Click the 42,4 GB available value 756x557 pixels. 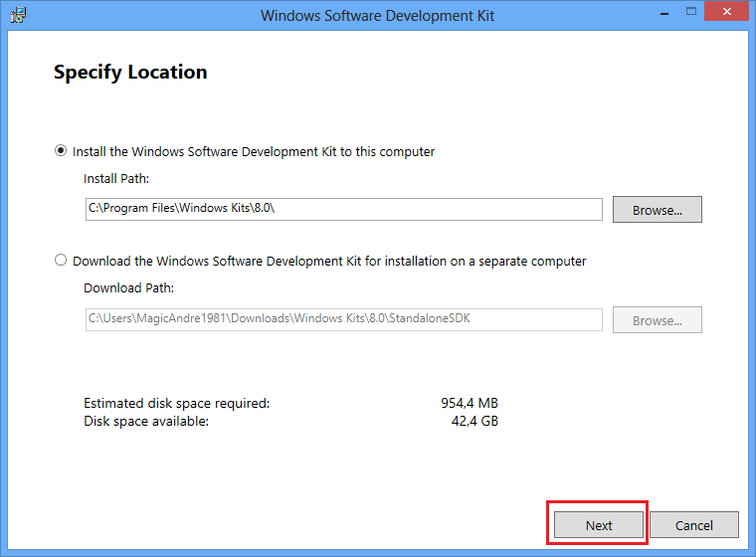click(474, 421)
